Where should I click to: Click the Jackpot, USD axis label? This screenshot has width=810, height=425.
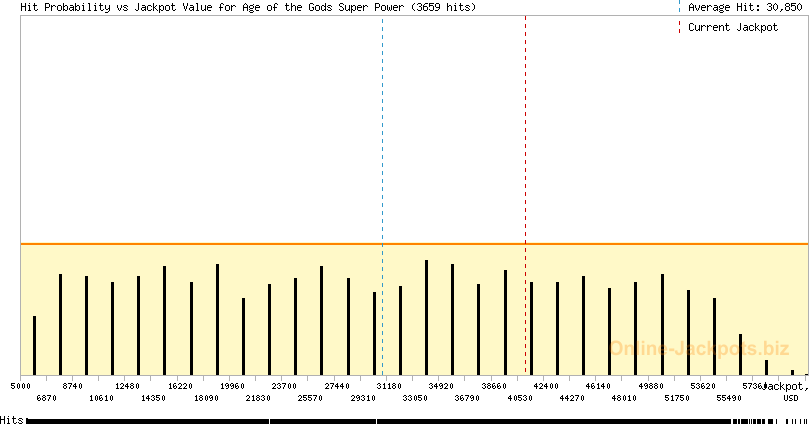(785, 391)
